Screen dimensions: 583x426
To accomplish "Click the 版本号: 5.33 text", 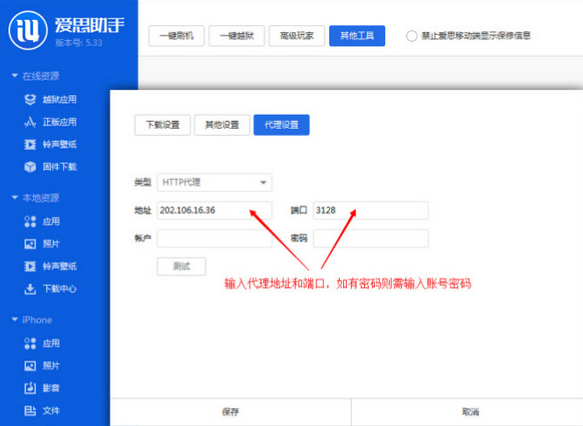I will [x=79, y=43].
